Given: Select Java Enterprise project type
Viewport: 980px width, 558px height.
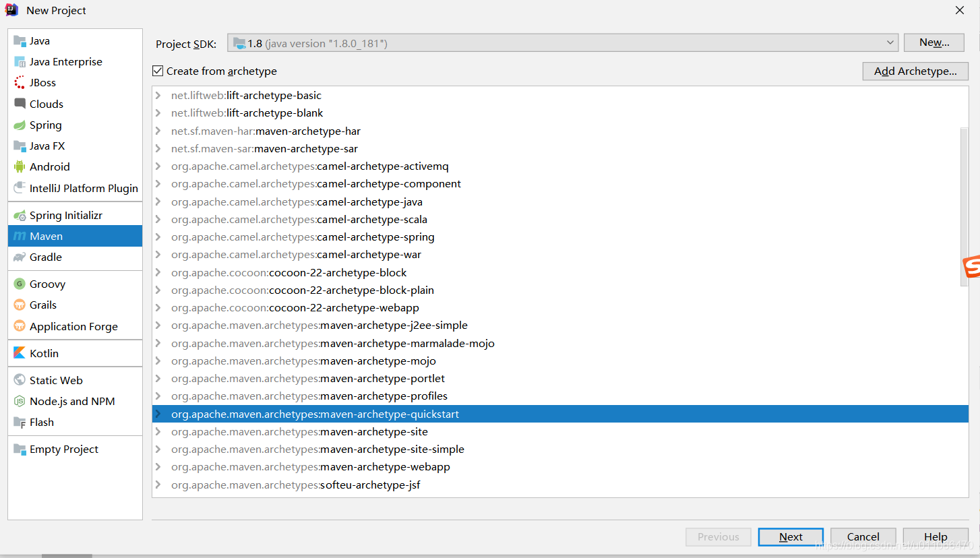Looking at the screenshot, I should point(66,62).
